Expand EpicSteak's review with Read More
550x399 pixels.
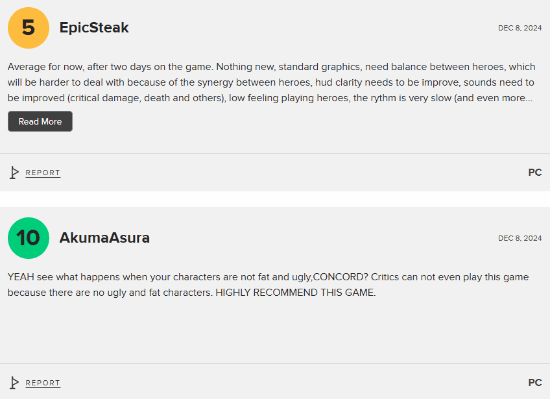[x=40, y=121]
